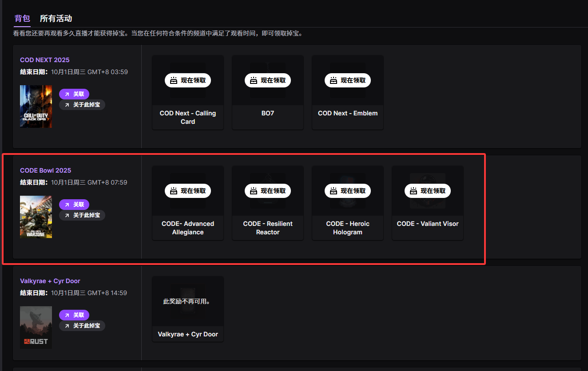Open 关于此掉宝 for COD NEXT 2025
This screenshot has width=588, height=371.
click(82, 105)
